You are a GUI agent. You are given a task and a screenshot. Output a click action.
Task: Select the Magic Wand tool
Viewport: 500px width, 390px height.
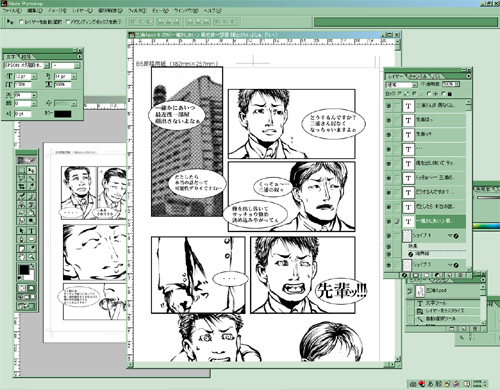[x=31, y=178]
